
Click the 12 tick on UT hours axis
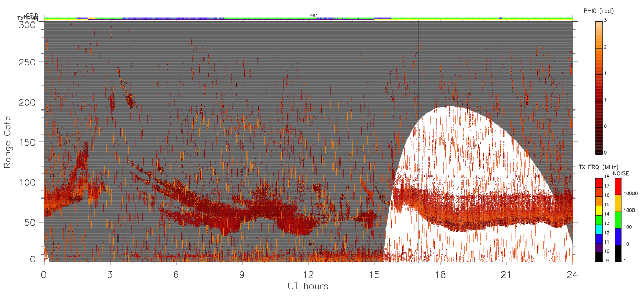308,274
